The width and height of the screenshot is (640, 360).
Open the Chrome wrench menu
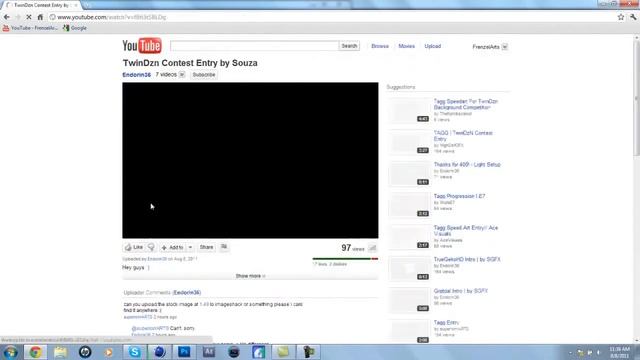coord(633,17)
